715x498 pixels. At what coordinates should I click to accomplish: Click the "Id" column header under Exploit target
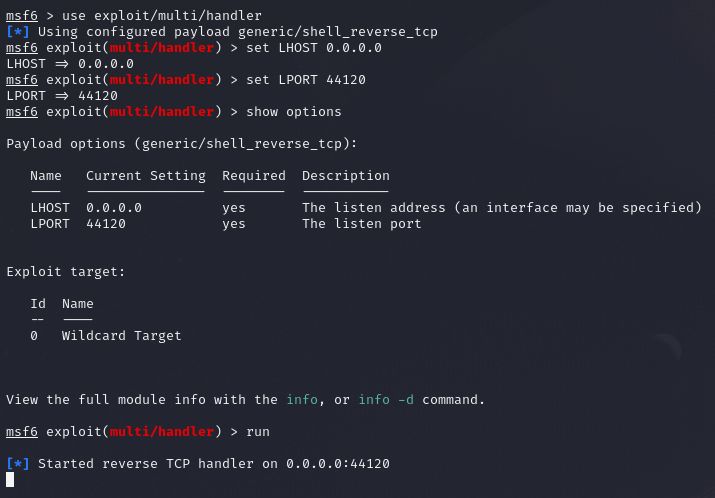38,304
